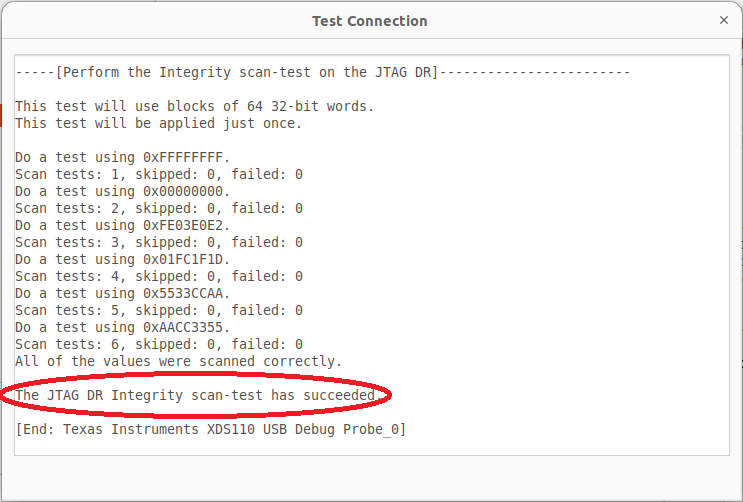This screenshot has width=743, height=502.
Task: Click the test line using 0xFE03E0E2
Action: coord(122,225)
